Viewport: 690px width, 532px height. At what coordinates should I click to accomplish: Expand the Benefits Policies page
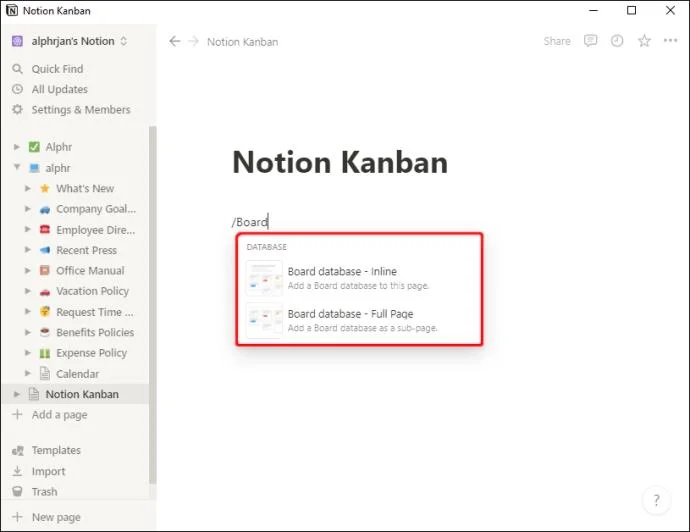(x=28, y=332)
